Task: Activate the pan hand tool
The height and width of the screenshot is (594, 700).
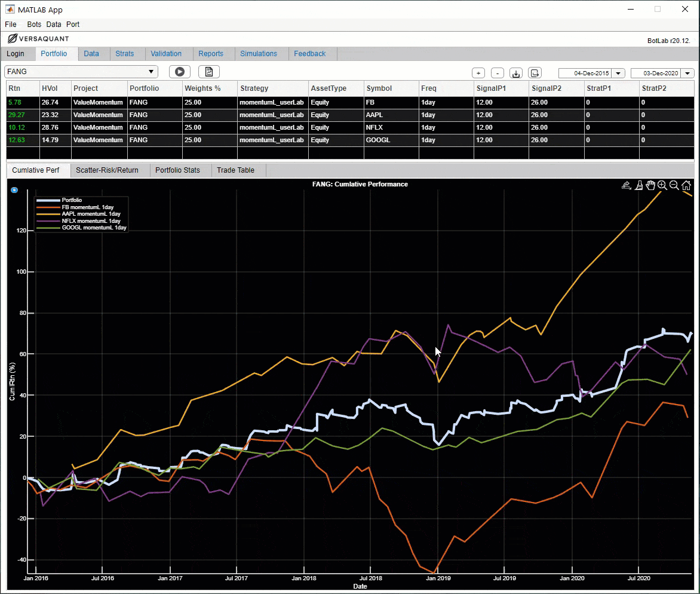Action: [650, 185]
